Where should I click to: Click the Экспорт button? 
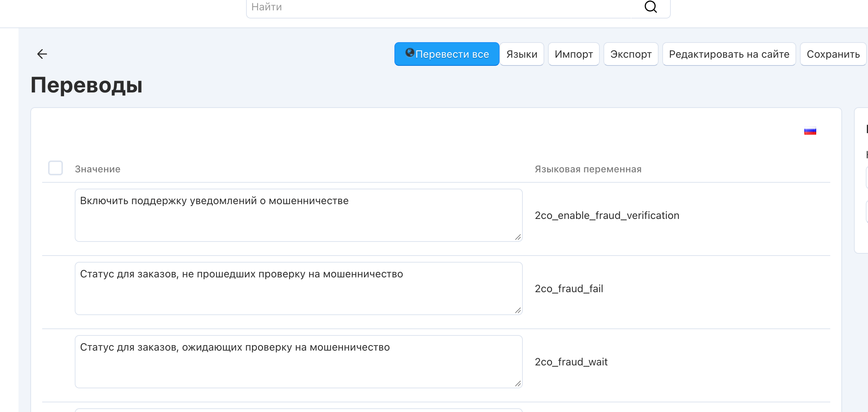tap(631, 54)
